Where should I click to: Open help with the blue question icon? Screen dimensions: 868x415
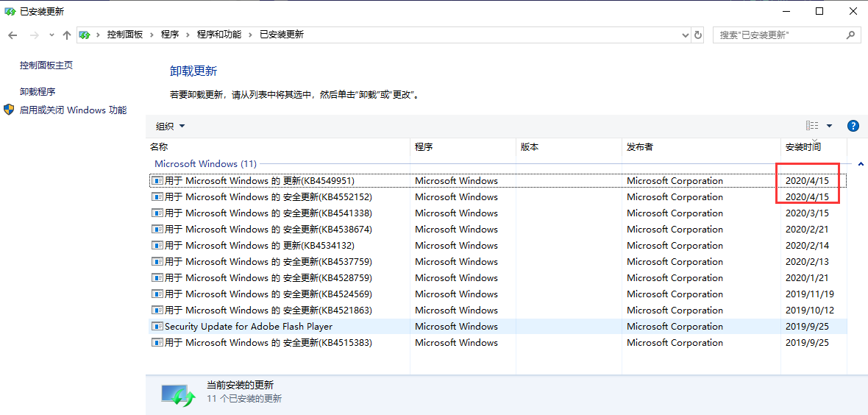pyautogui.click(x=853, y=126)
